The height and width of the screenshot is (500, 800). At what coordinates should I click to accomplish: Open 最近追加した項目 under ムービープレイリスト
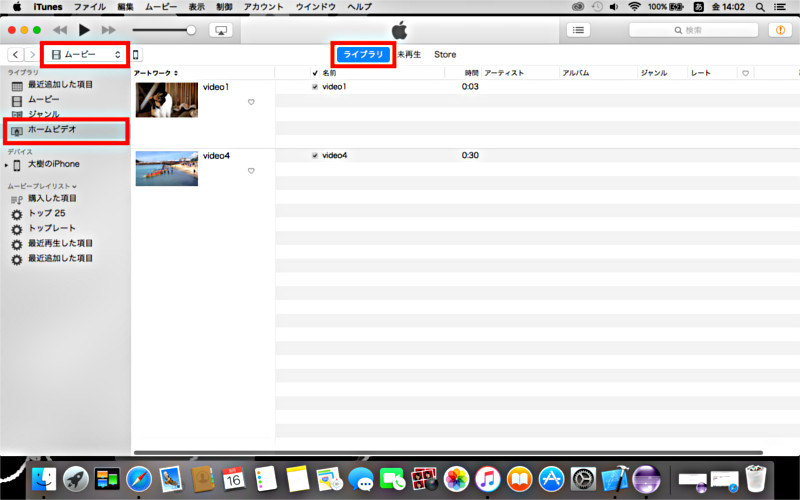tap(60, 259)
